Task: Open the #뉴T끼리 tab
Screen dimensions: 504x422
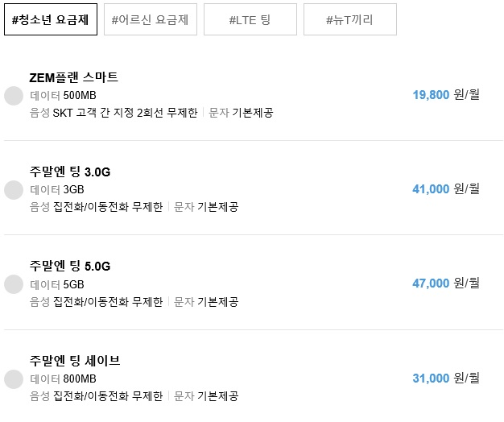Action: (x=350, y=19)
